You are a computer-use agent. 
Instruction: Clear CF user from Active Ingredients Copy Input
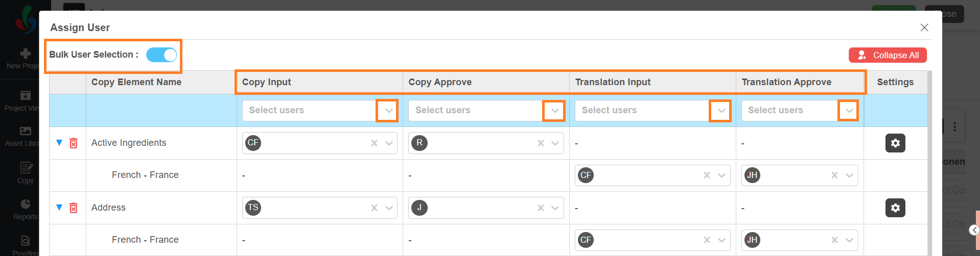pos(374,143)
